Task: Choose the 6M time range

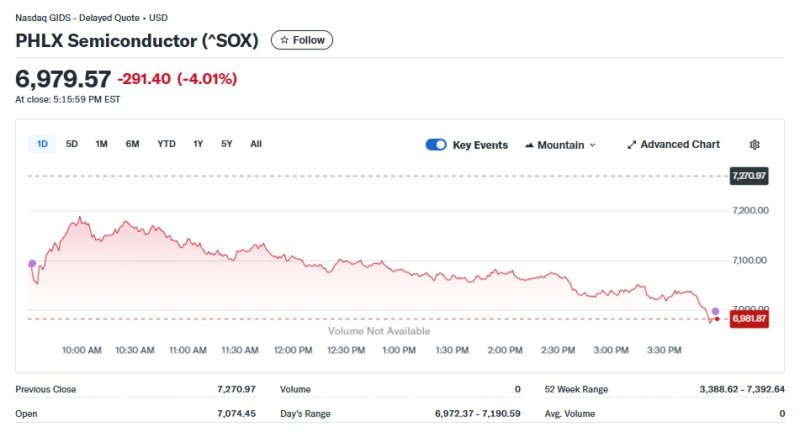Action: (x=132, y=144)
